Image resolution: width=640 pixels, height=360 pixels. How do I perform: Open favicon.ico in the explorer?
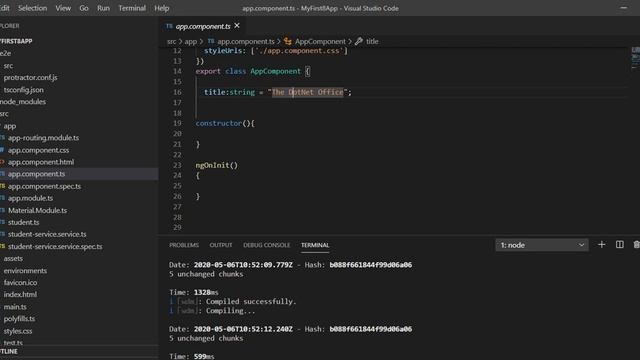click(20, 282)
